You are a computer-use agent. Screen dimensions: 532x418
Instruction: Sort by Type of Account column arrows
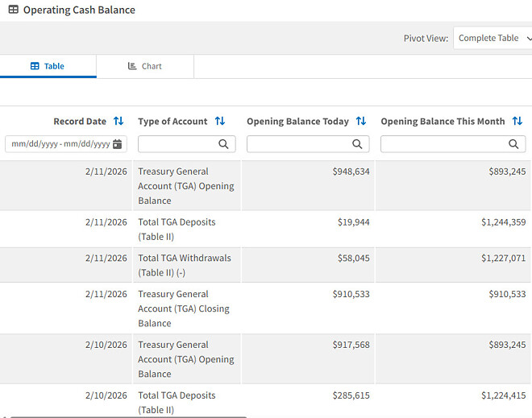[x=220, y=122]
